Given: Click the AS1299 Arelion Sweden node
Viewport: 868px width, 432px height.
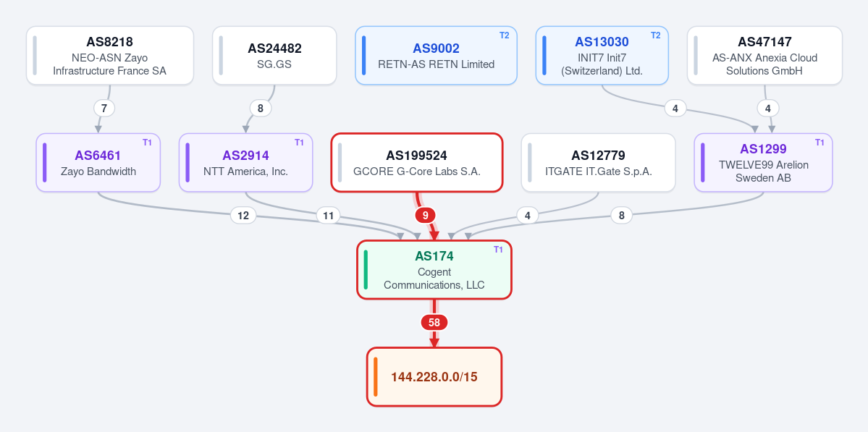Looking at the screenshot, I should (763, 163).
